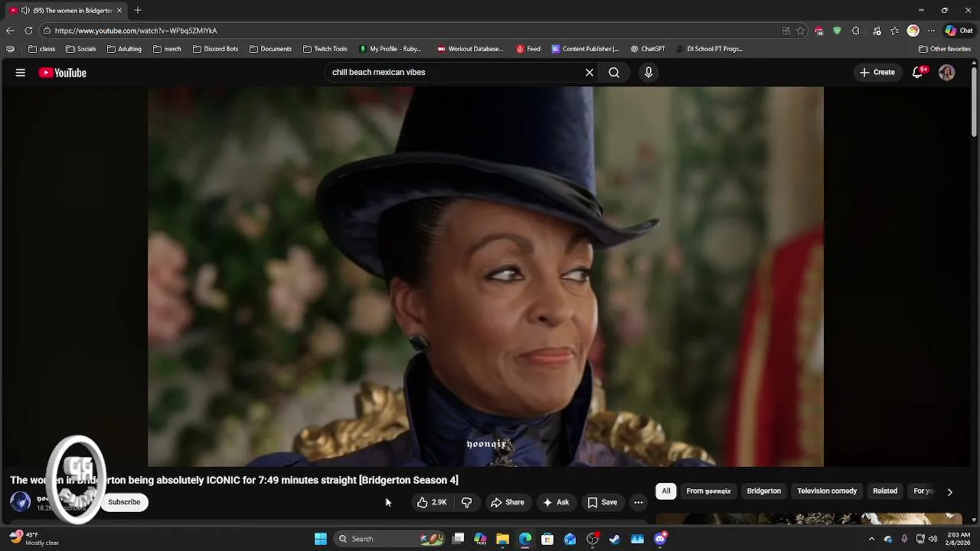Clear the search box with the X
This screenshot has height=551, width=980.
coord(590,73)
